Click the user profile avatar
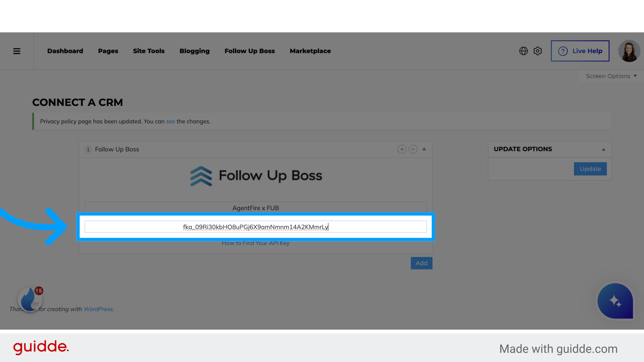The height and width of the screenshot is (362, 644). 629,51
